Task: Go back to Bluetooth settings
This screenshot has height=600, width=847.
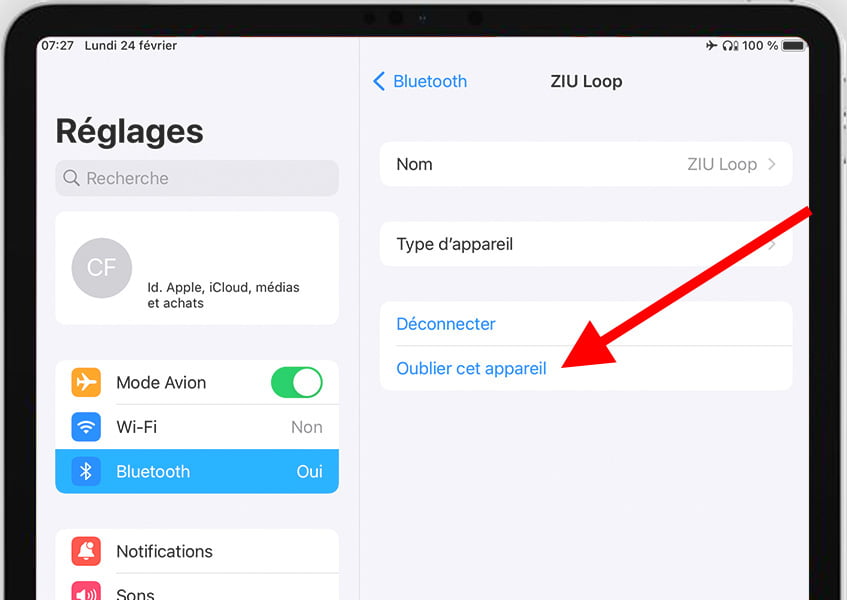Action: 420,81
